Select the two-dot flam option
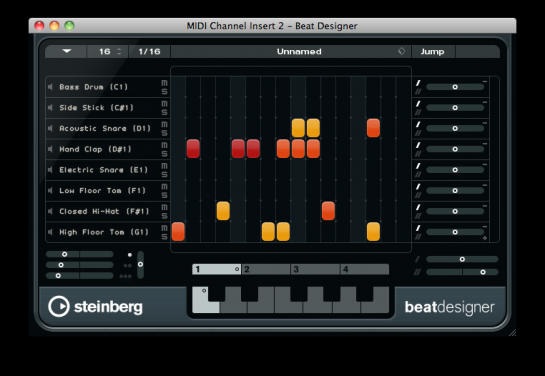545x376 pixels. [x=128, y=265]
